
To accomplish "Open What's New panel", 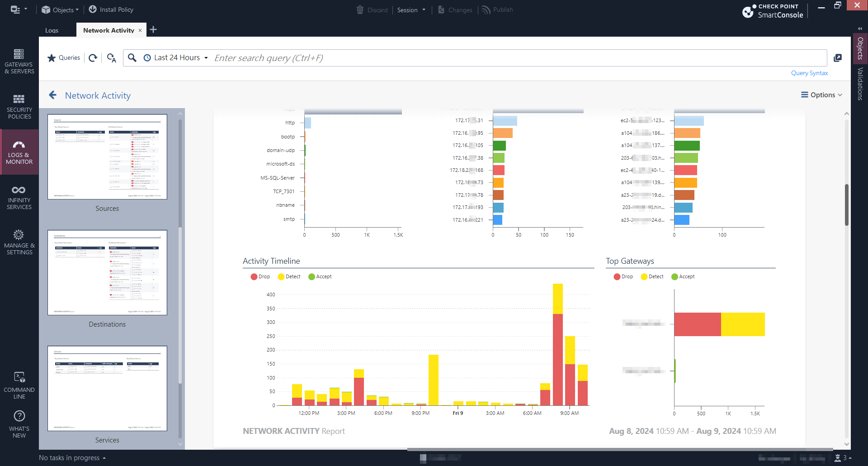I will pos(19,424).
